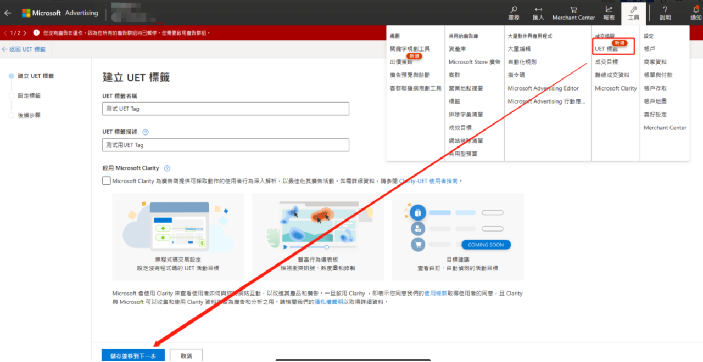Image resolution: width=703 pixels, height=362 pixels.
Task: Open Microsoft Clarity in Tools menu
Action: [x=616, y=88]
